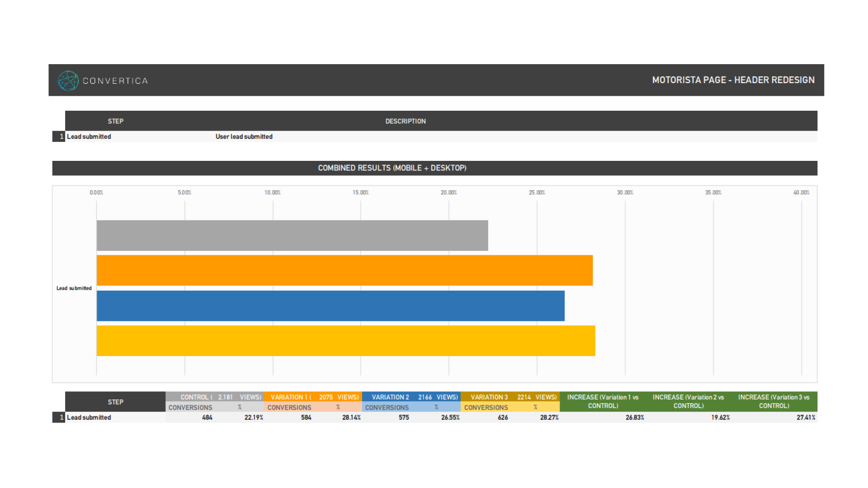868x488 pixels.
Task: Click the Variation 2 2166 views header
Action: (x=412, y=397)
